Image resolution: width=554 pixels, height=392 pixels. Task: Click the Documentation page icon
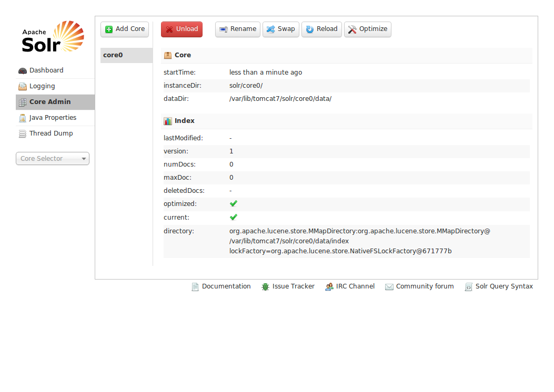tap(195, 287)
